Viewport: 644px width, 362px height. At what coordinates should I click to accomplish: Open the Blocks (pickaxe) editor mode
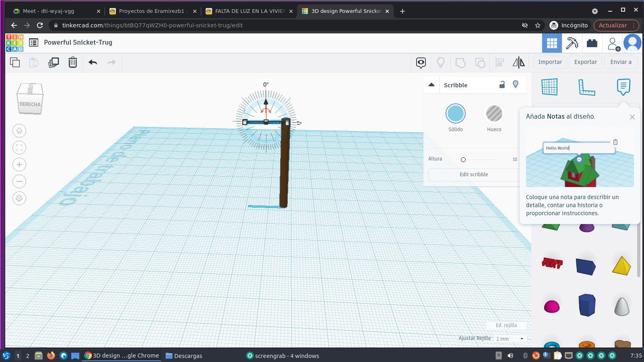click(572, 43)
